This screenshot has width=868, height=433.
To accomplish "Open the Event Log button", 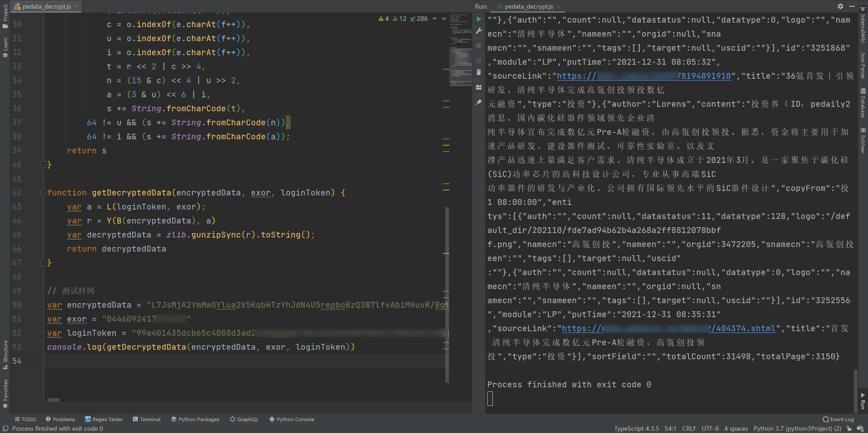I will (x=838, y=419).
